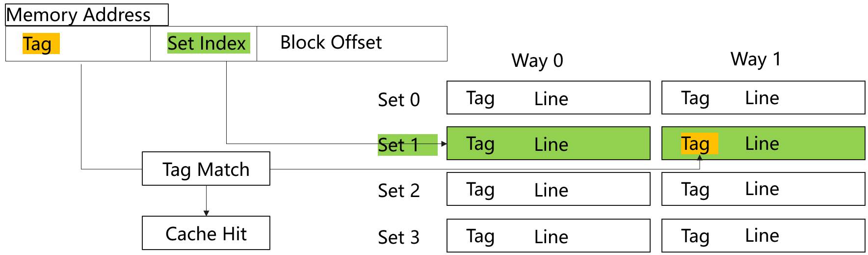Click the green Set 1 Way 0 cache line
The height and width of the screenshot is (255, 868).
point(548,143)
